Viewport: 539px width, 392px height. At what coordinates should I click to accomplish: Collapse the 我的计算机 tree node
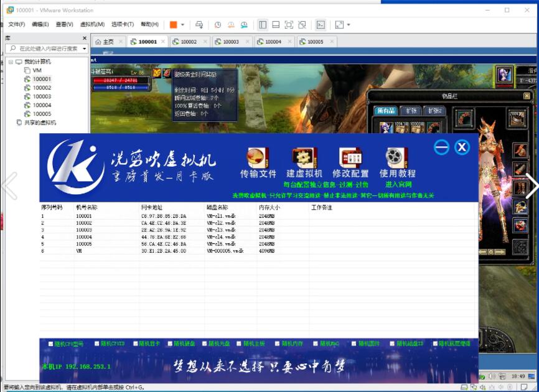point(11,62)
